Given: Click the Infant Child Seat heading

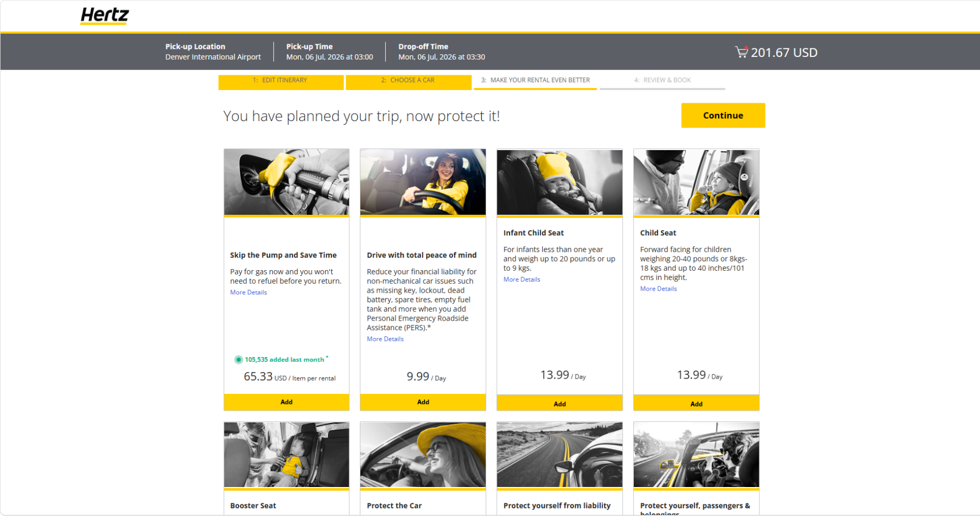Looking at the screenshot, I should (x=533, y=233).
